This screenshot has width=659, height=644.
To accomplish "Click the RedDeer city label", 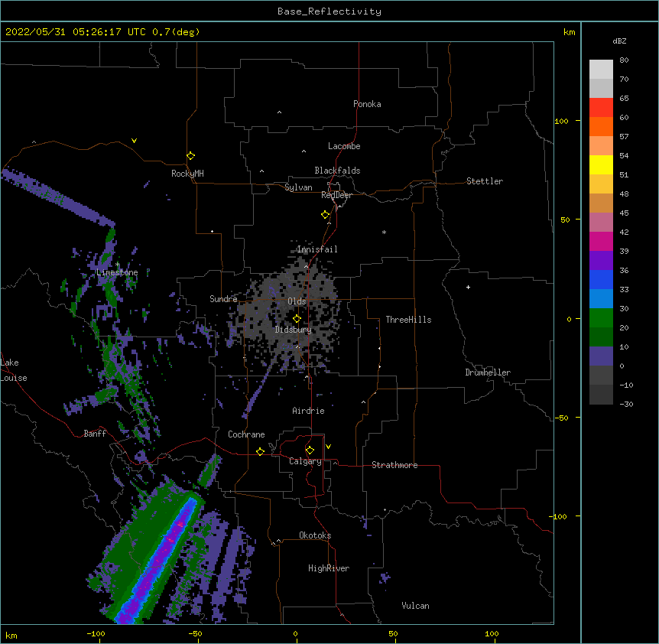I will (x=336, y=195).
